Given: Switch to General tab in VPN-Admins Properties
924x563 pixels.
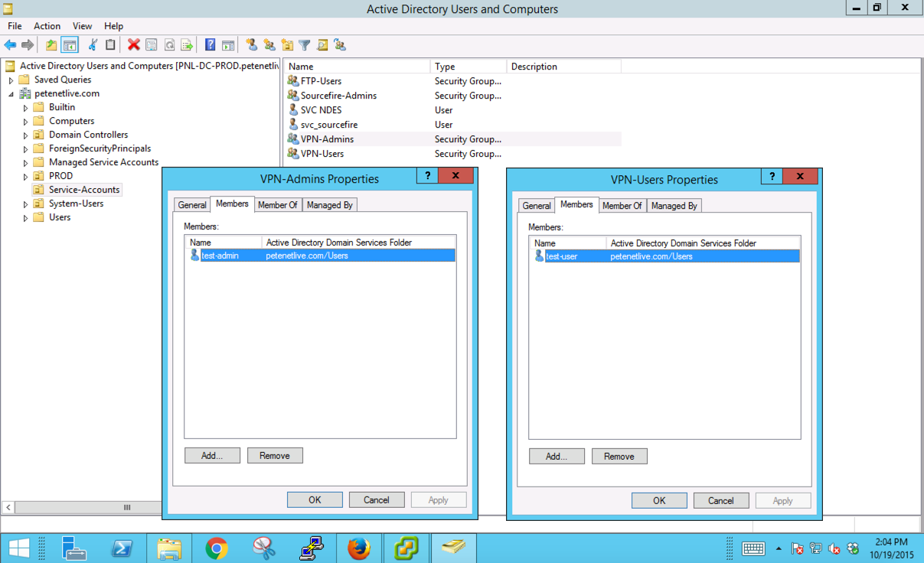Looking at the screenshot, I should tap(192, 205).
